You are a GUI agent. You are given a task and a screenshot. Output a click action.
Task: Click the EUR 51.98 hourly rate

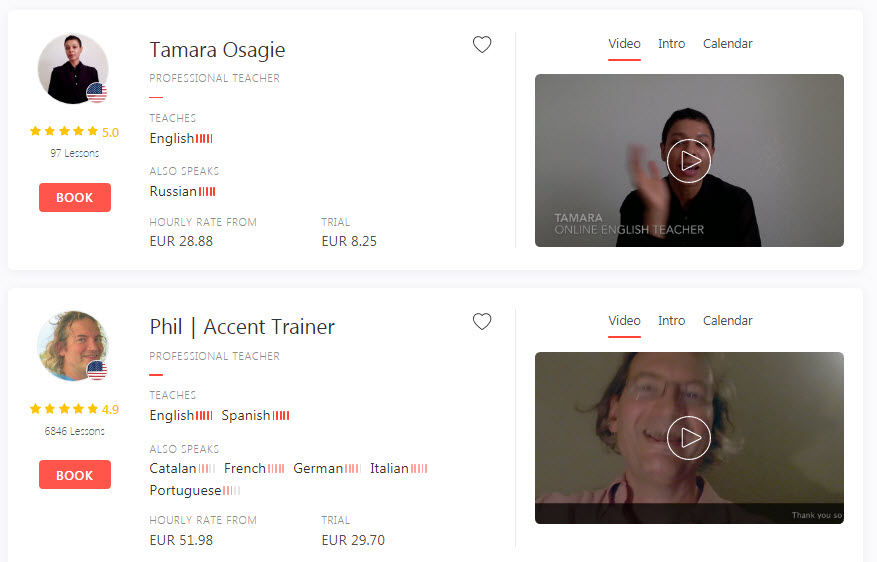tap(181, 540)
